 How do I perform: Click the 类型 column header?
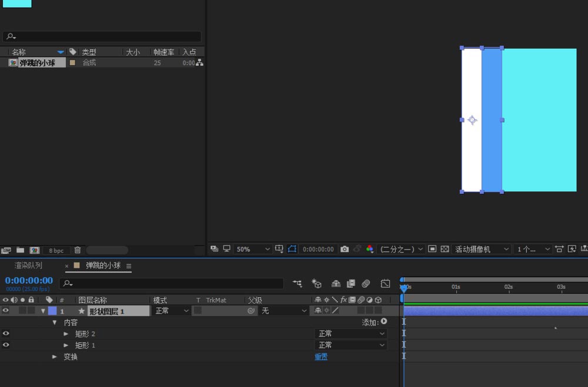(x=89, y=52)
